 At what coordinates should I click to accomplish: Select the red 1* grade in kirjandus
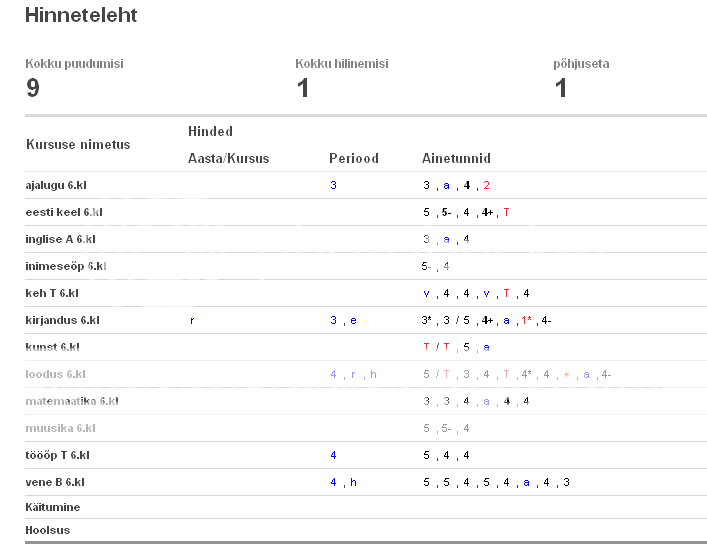(526, 321)
